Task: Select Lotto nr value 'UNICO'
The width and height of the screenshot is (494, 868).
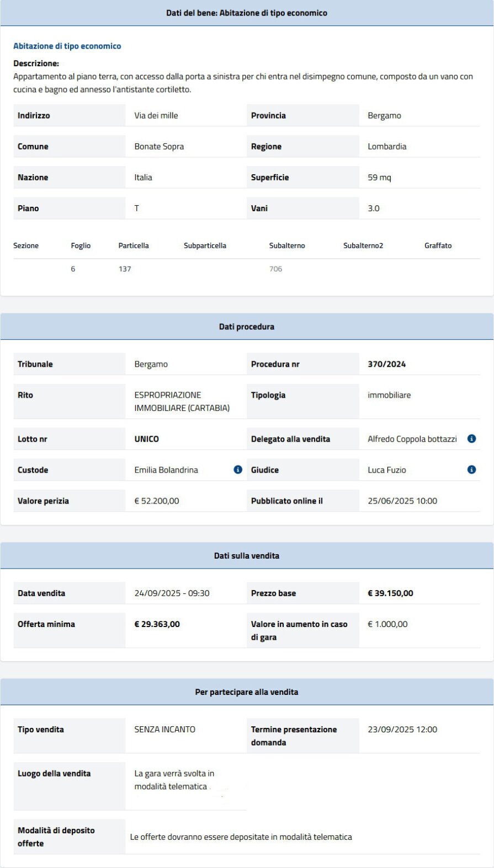Action: 146,440
